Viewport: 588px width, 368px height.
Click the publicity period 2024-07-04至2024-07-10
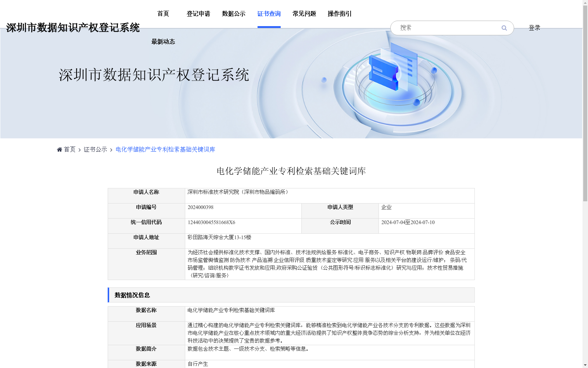click(x=408, y=222)
